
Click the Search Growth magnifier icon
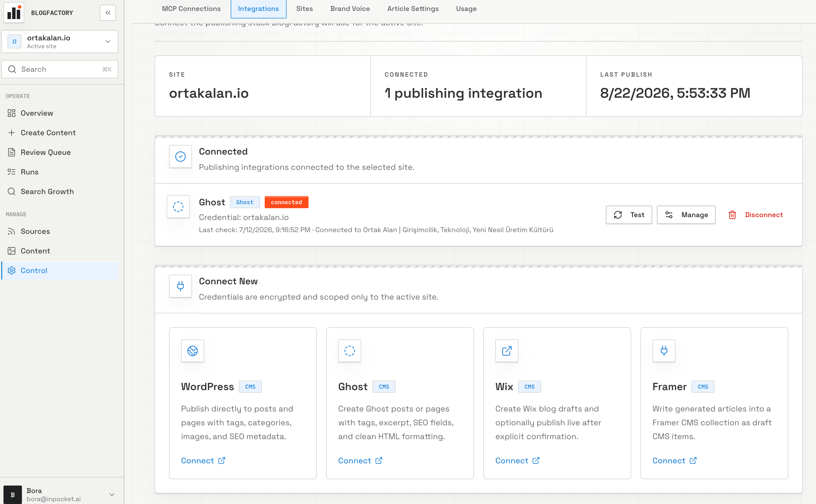12,191
